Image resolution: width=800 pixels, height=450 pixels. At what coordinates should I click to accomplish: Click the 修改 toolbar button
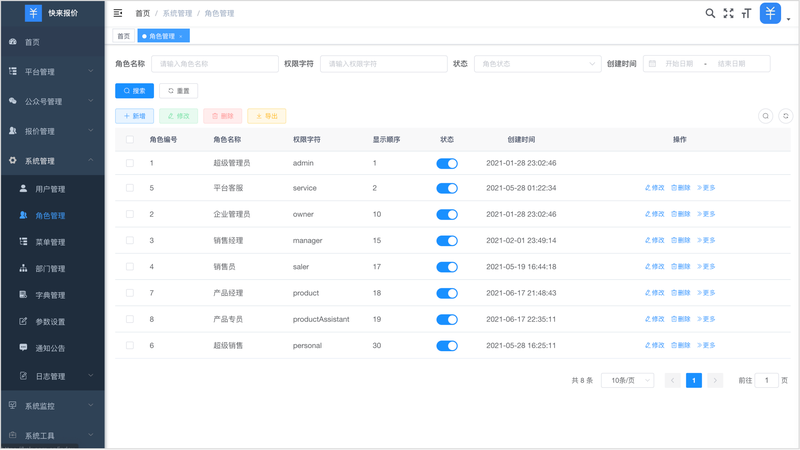179,116
